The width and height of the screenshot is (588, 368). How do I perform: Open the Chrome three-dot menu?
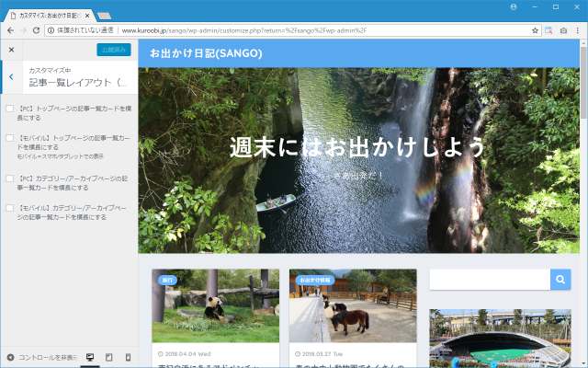point(578,30)
